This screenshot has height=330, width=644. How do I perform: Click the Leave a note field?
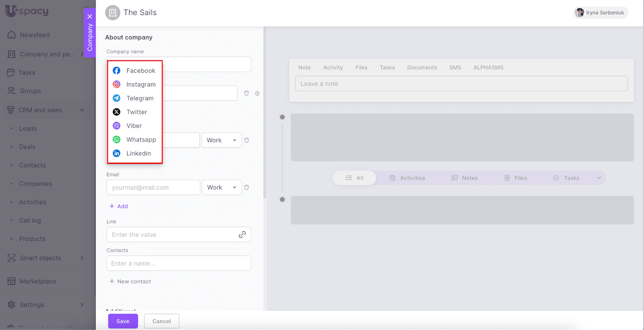click(461, 84)
